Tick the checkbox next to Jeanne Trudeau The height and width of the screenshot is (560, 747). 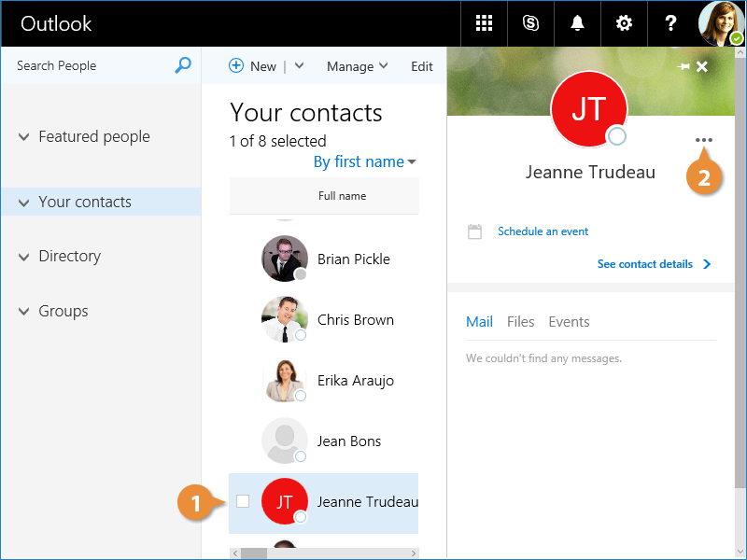243,501
